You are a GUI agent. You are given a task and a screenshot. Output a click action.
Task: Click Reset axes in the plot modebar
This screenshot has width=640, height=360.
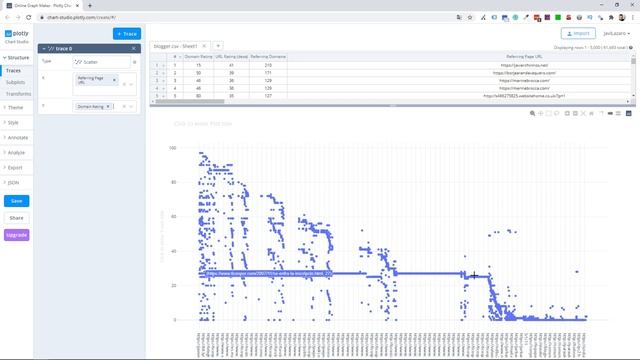click(591, 113)
